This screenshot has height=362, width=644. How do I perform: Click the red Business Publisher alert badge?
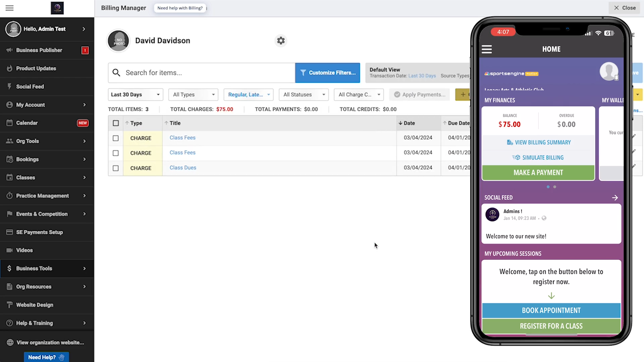click(x=85, y=50)
